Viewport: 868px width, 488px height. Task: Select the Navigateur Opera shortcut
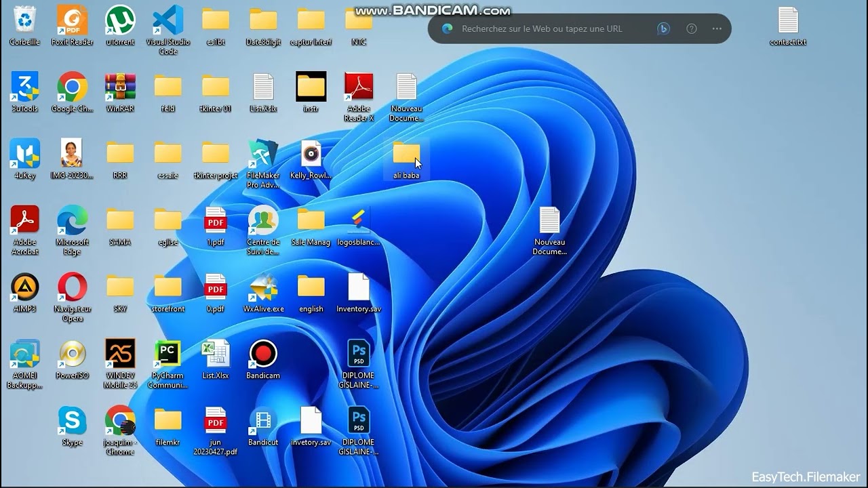[x=72, y=287]
